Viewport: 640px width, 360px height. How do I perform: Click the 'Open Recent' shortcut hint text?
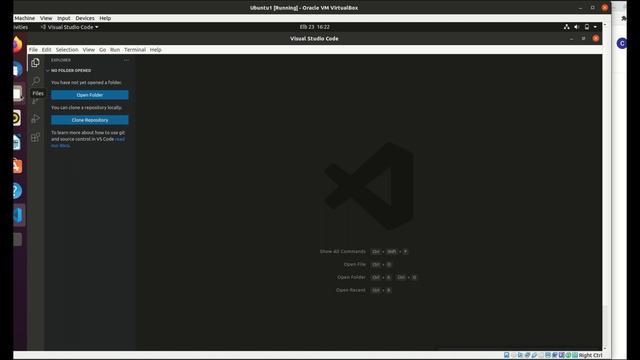point(351,290)
